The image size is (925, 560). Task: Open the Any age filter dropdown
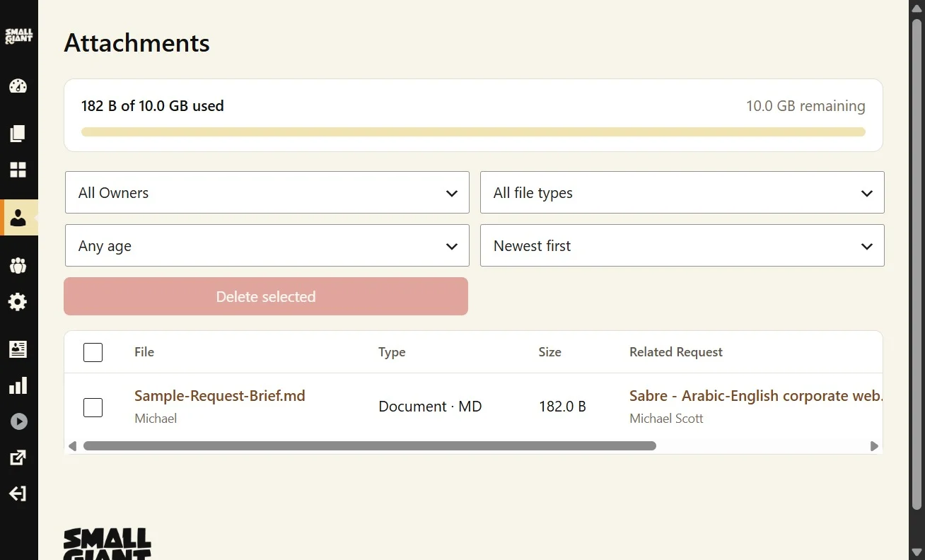267,245
